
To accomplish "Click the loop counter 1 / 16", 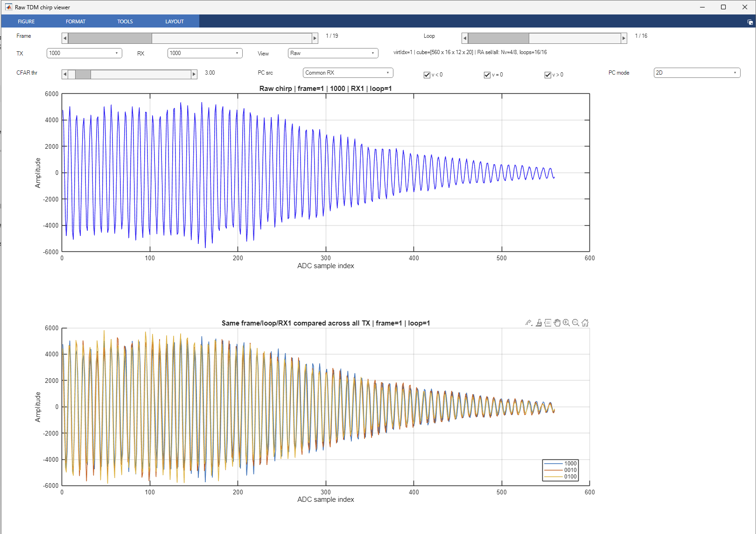I will click(641, 36).
